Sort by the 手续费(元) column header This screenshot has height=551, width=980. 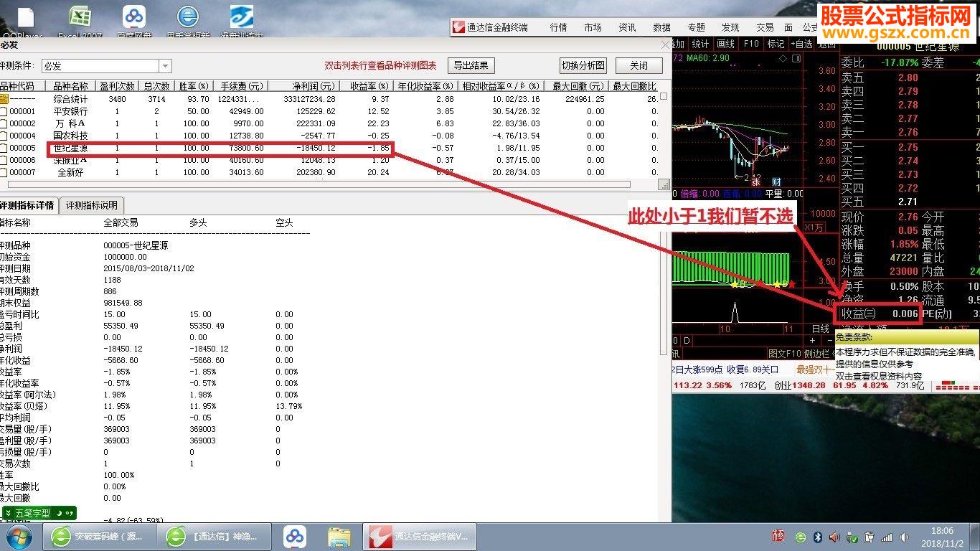pos(241,86)
